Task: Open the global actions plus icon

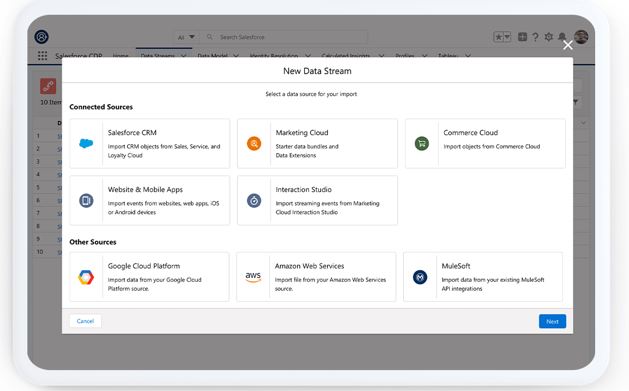Action: (522, 37)
